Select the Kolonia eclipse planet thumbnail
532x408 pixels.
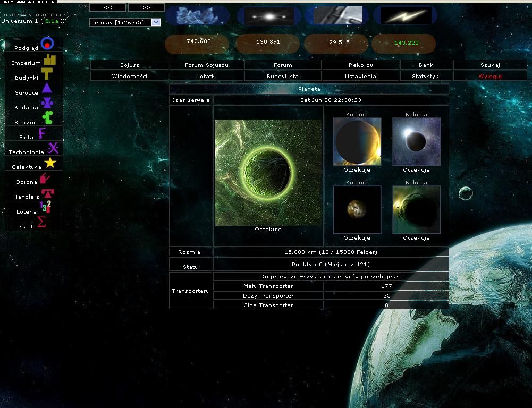416,142
